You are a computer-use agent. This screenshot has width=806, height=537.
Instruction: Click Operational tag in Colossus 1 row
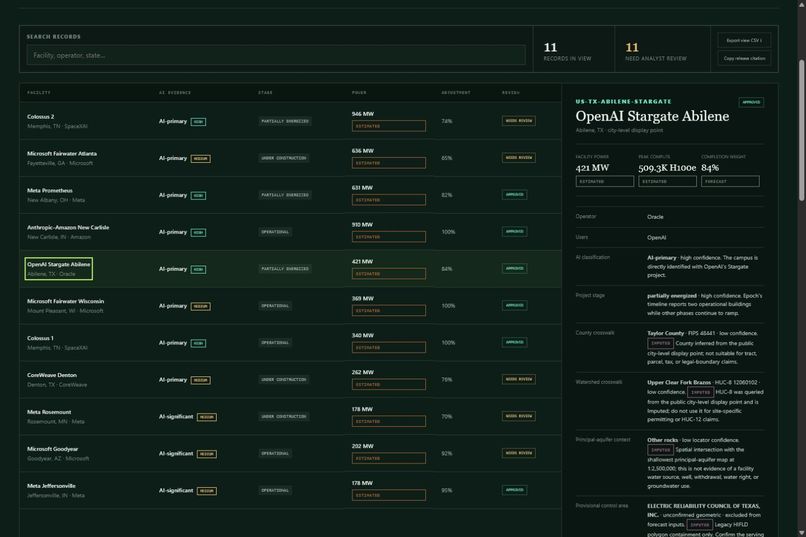click(275, 343)
